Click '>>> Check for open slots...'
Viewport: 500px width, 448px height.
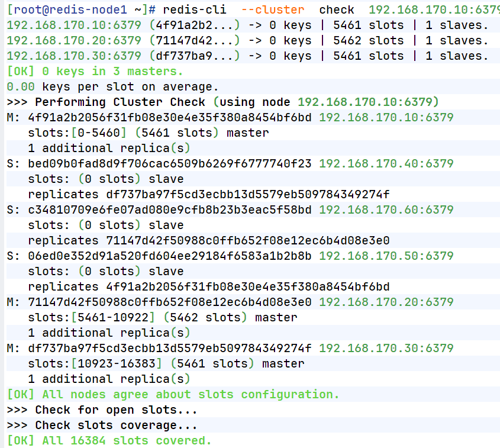(102, 410)
